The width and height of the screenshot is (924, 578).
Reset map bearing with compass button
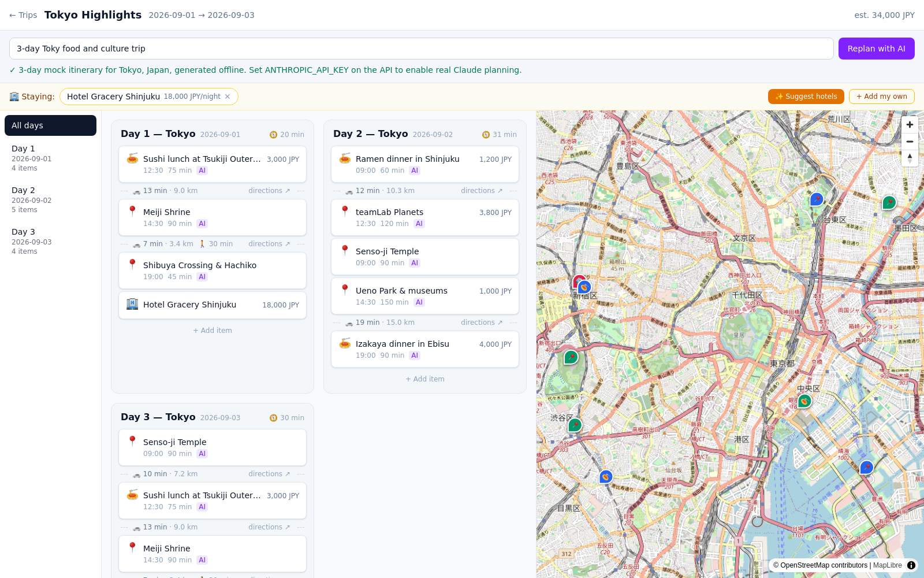(910, 158)
